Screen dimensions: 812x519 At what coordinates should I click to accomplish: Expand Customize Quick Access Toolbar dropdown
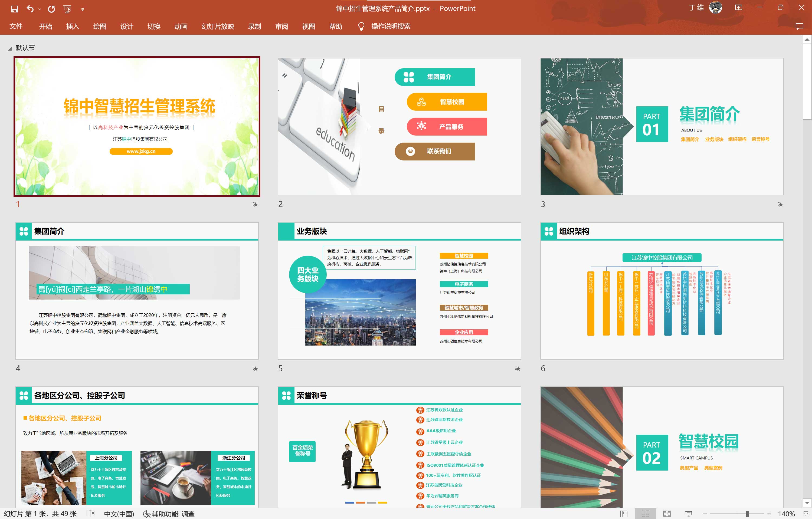pyautogui.click(x=83, y=9)
